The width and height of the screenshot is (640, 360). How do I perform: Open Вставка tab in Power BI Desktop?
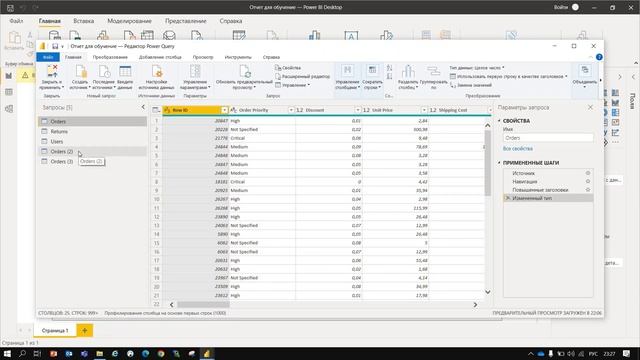(x=84, y=21)
